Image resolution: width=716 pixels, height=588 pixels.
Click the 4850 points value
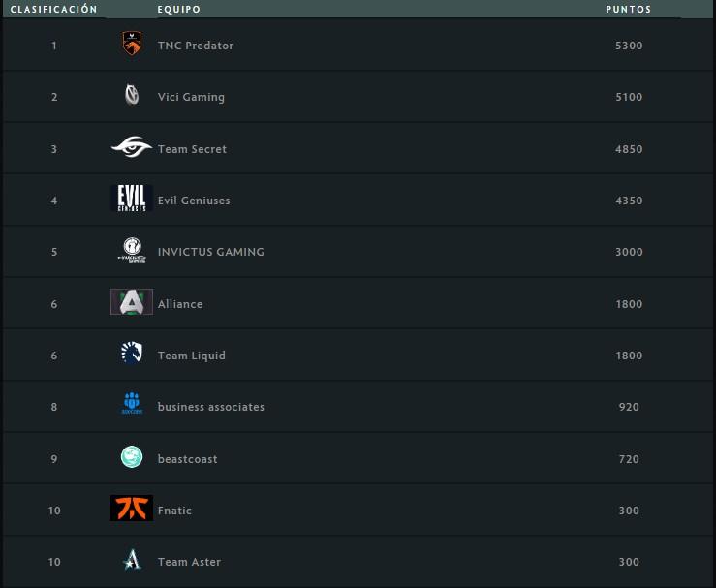coord(629,149)
